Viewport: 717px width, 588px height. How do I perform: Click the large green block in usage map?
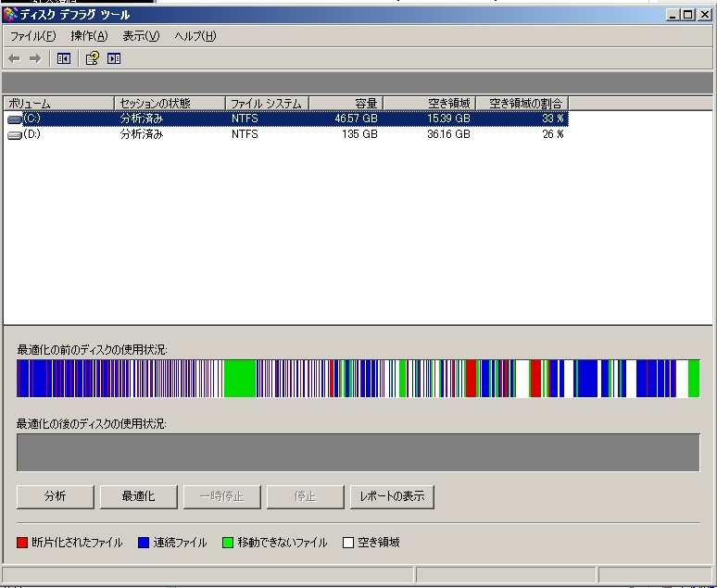tap(240, 379)
